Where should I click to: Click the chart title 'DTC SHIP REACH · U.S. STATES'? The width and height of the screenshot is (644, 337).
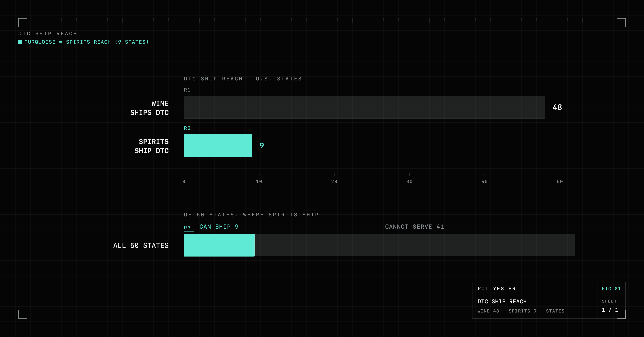243,79
